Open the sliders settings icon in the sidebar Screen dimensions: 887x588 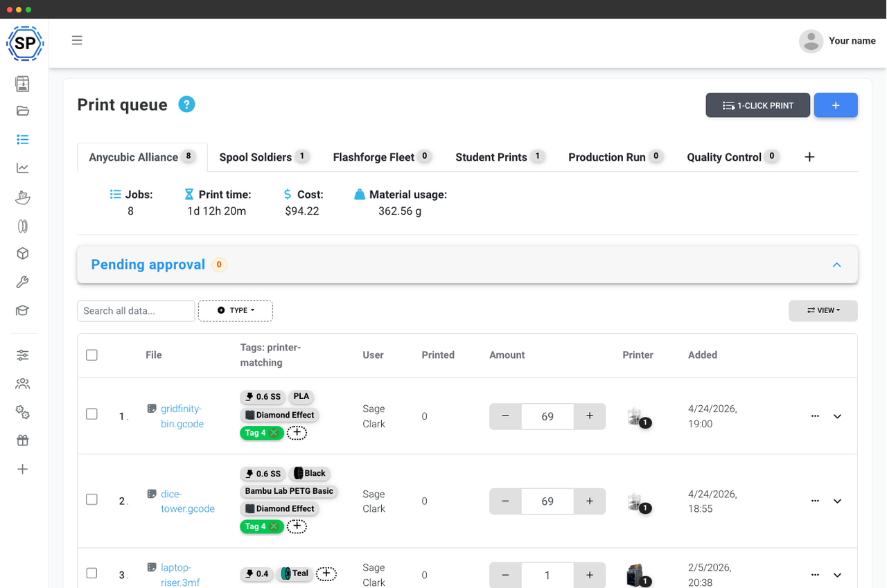(x=23, y=355)
